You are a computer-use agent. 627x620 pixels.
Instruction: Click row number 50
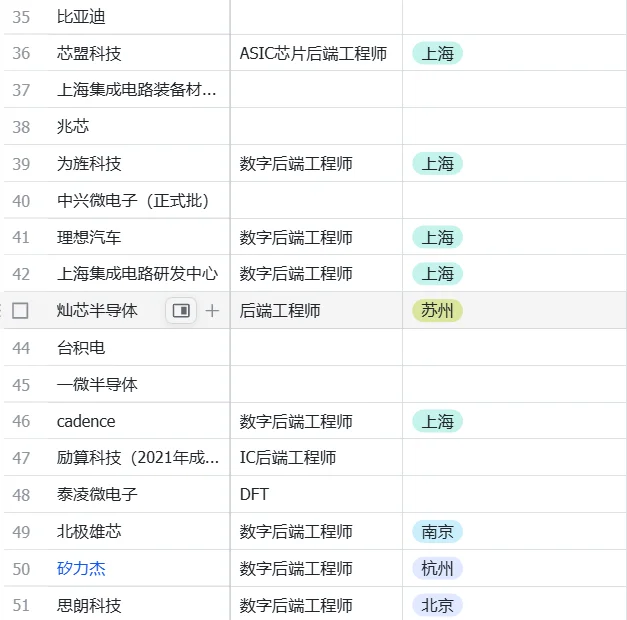tap(21, 569)
